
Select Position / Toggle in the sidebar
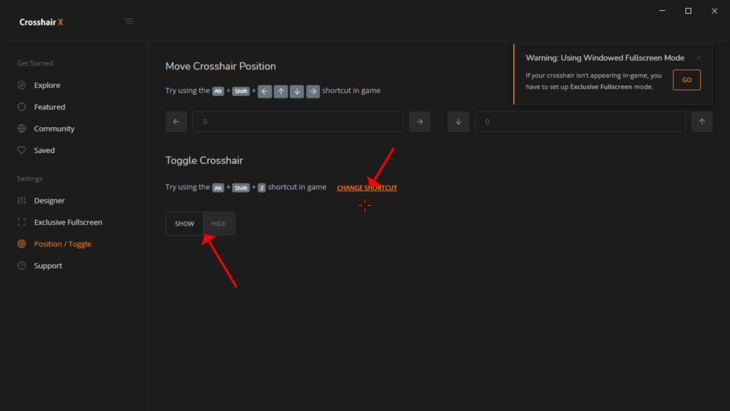62,244
